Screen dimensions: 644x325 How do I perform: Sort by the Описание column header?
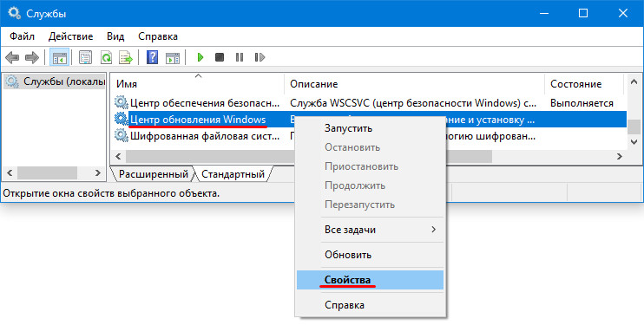coord(414,84)
